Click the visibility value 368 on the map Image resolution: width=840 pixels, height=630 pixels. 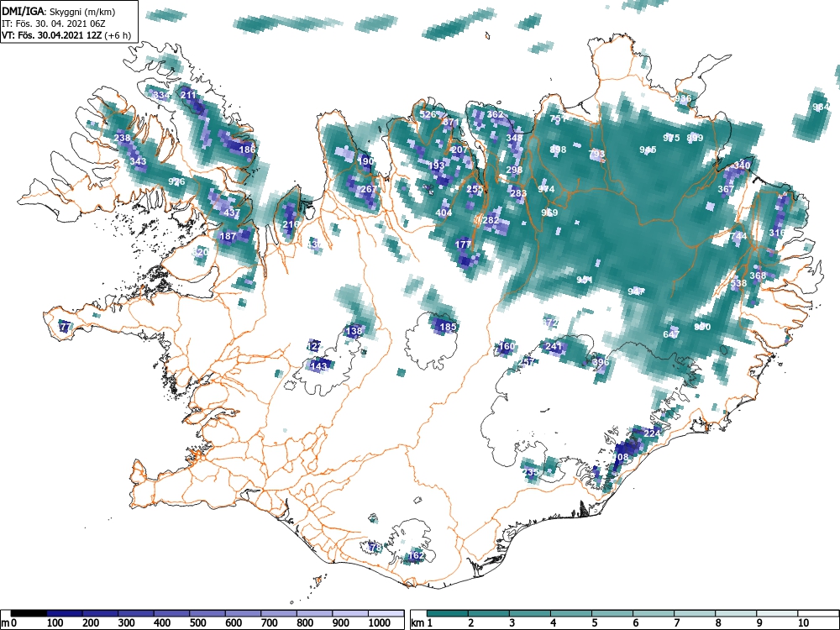tap(758, 276)
